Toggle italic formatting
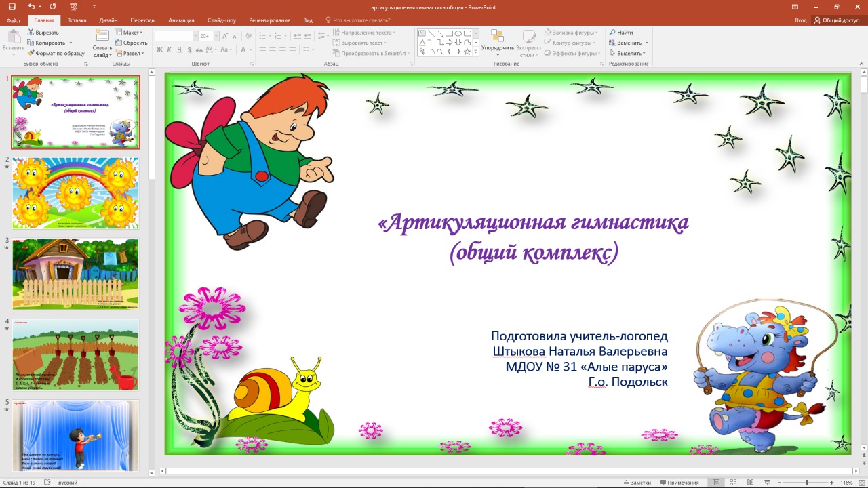The image size is (868, 488). point(169,49)
